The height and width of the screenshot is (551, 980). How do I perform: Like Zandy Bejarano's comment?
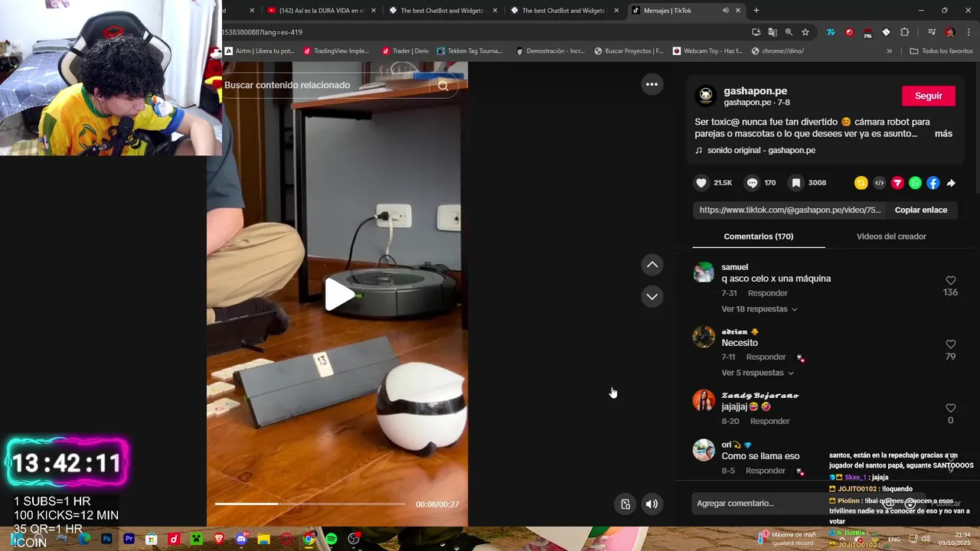[950, 408]
